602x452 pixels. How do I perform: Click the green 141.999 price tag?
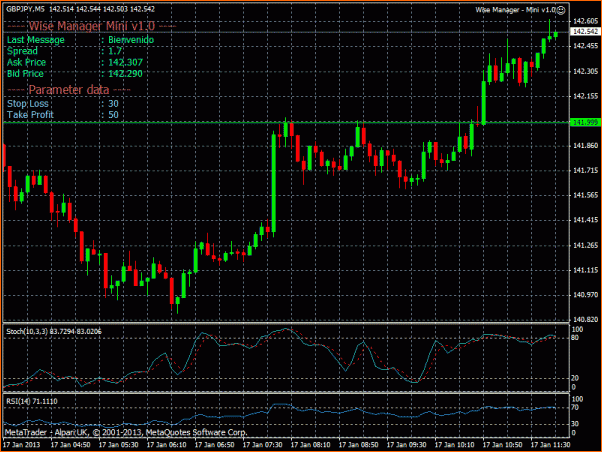click(x=585, y=123)
